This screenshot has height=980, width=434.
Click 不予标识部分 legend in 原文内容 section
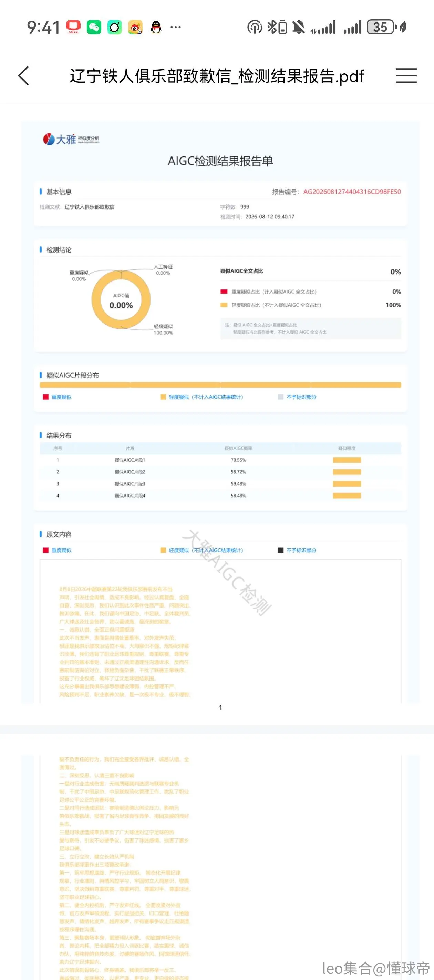[x=297, y=550]
